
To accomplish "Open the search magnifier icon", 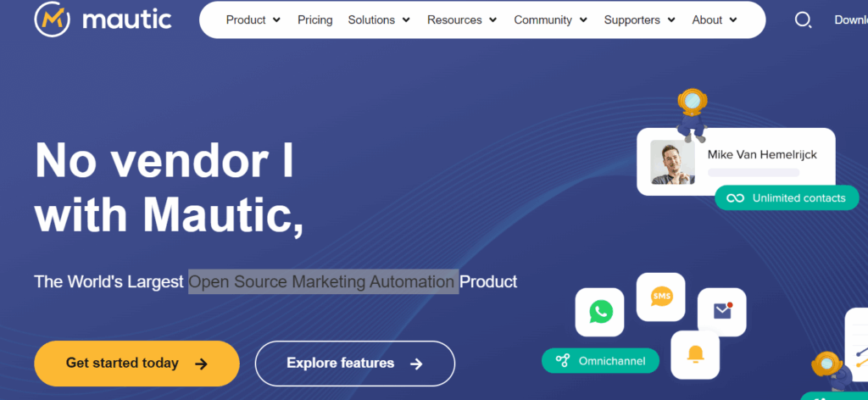I will [803, 19].
